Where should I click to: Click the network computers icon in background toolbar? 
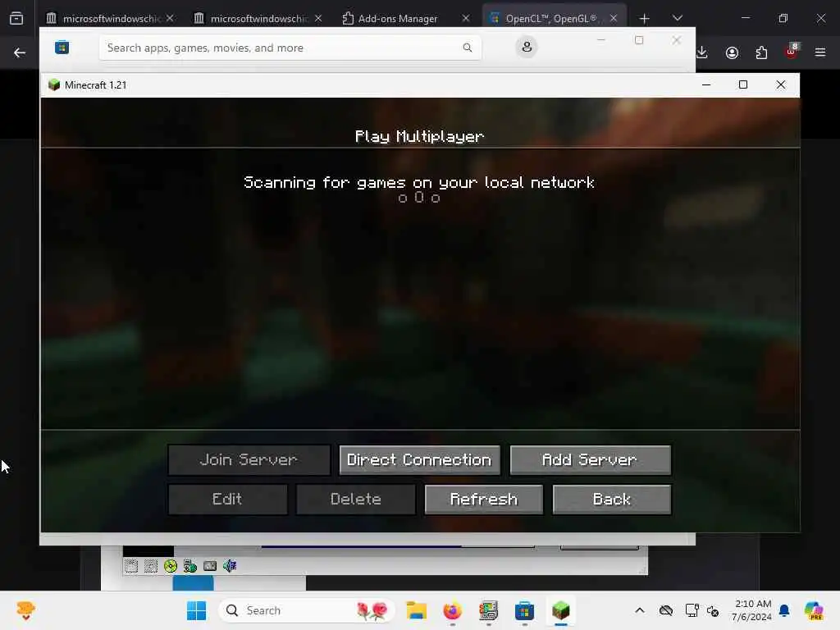(190, 566)
